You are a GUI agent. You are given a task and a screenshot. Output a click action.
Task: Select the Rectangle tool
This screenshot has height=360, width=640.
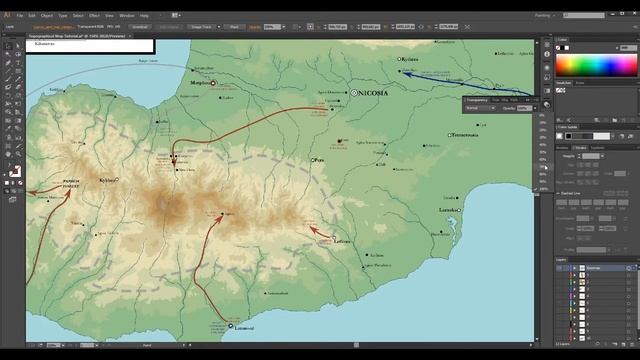point(18,71)
